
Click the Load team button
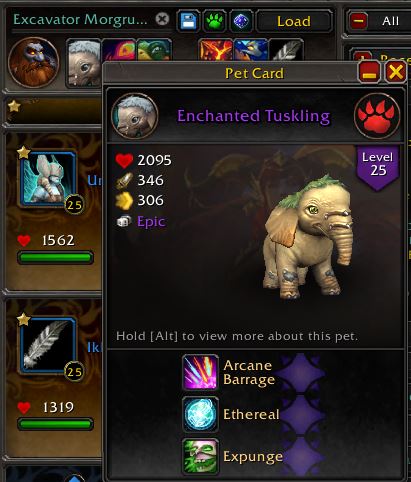[x=294, y=21]
